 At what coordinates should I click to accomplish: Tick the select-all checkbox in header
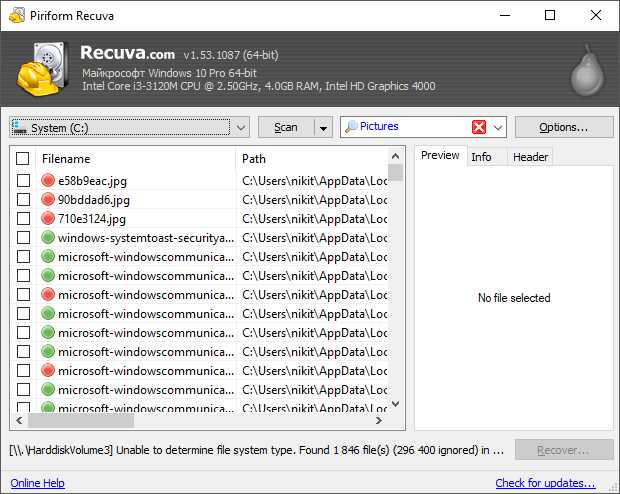click(23, 159)
